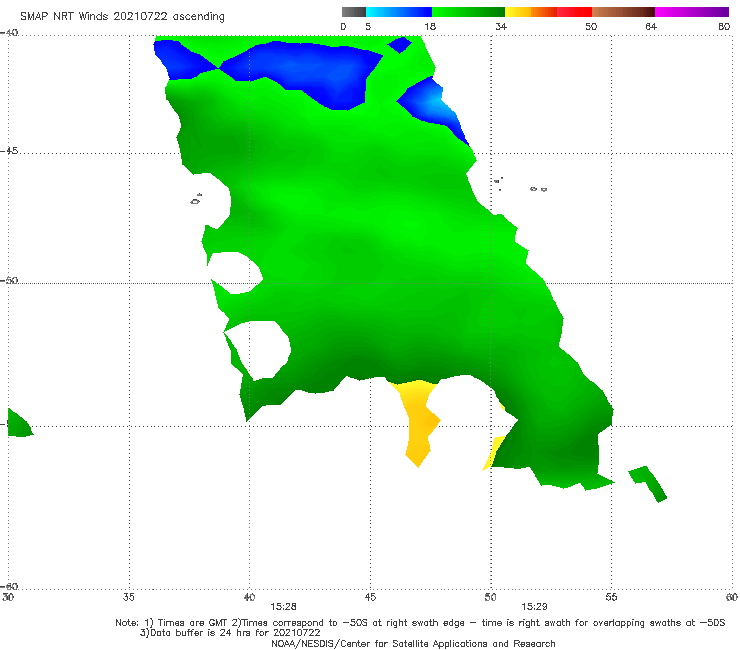Screen dimensions: 740x650
Task: Click the note "Data buffer is 24 hrs for 20210722"
Action: coord(235,633)
